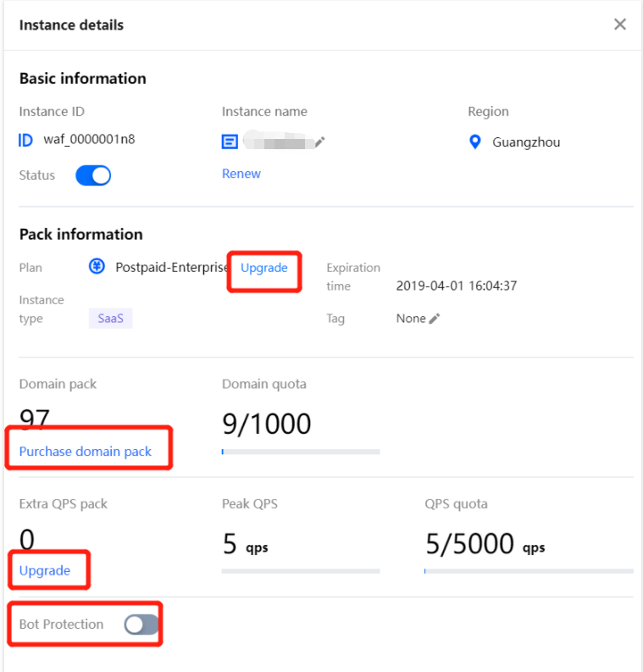Click the instance name document icon

tap(230, 142)
